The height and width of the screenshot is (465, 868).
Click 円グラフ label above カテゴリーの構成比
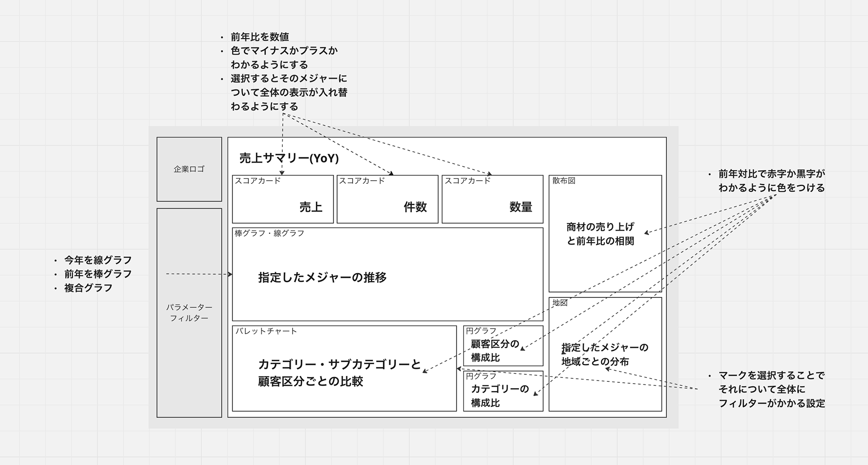coord(481,376)
